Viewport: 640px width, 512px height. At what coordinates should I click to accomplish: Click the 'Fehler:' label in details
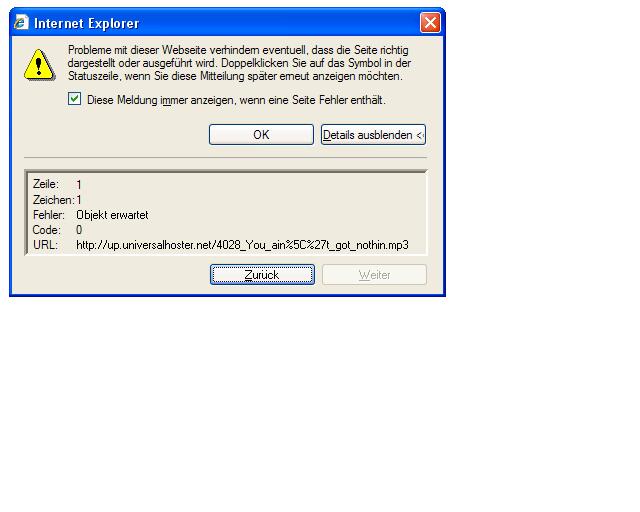coord(49,215)
